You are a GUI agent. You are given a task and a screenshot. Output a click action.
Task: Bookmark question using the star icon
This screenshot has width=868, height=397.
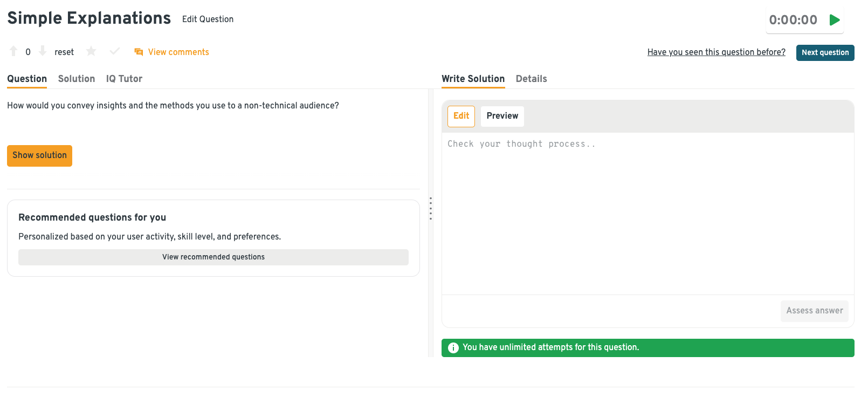click(91, 51)
